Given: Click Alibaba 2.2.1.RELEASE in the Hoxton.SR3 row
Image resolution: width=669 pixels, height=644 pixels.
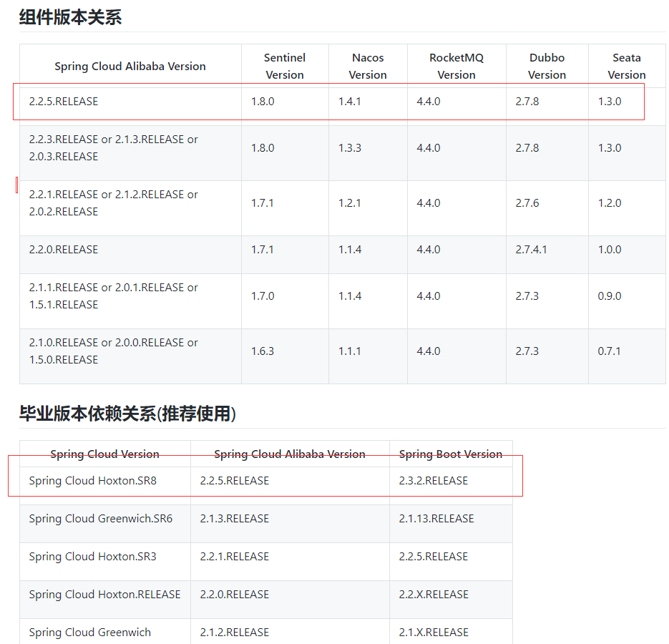Looking at the screenshot, I should click(x=235, y=557).
